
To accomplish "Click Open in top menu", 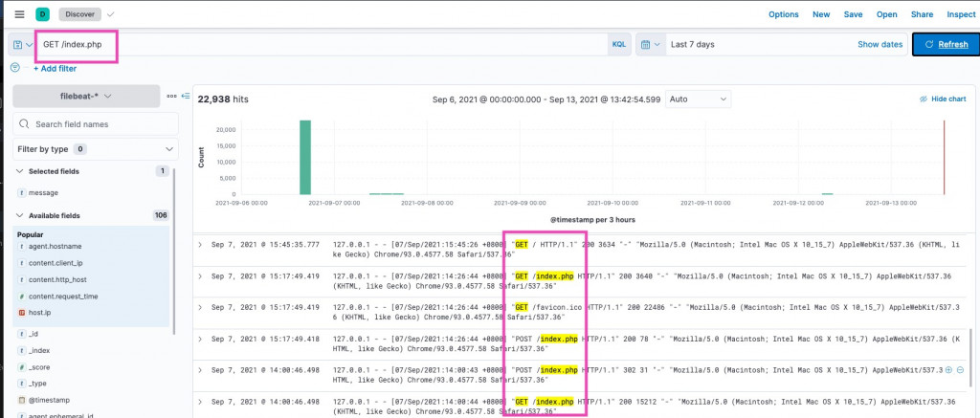I will click(x=887, y=14).
